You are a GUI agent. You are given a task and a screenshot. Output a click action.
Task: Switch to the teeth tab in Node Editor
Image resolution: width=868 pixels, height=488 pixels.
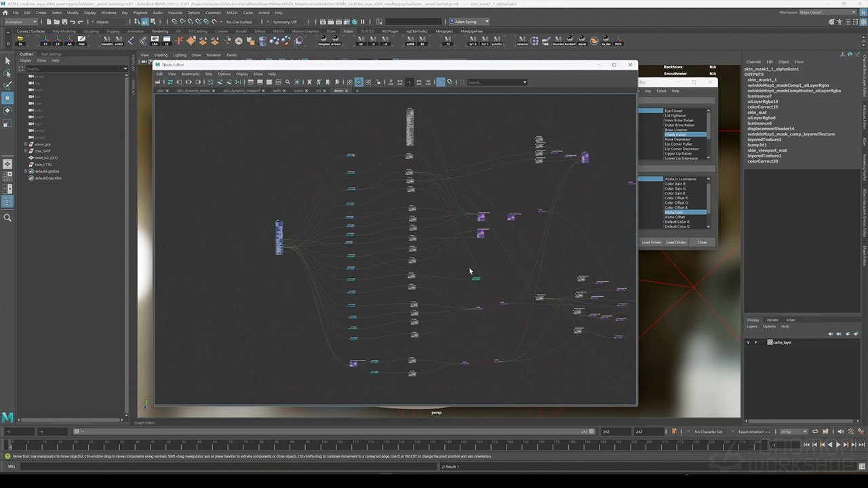coord(277,91)
